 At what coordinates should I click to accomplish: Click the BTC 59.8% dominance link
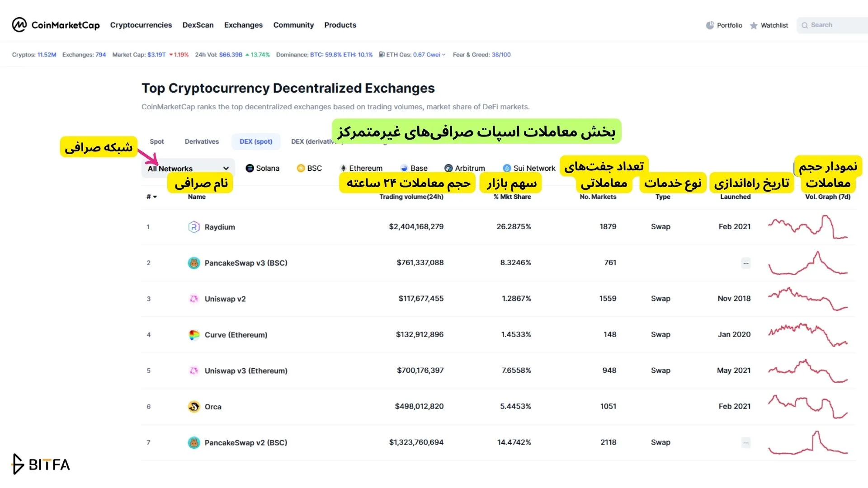325,55
